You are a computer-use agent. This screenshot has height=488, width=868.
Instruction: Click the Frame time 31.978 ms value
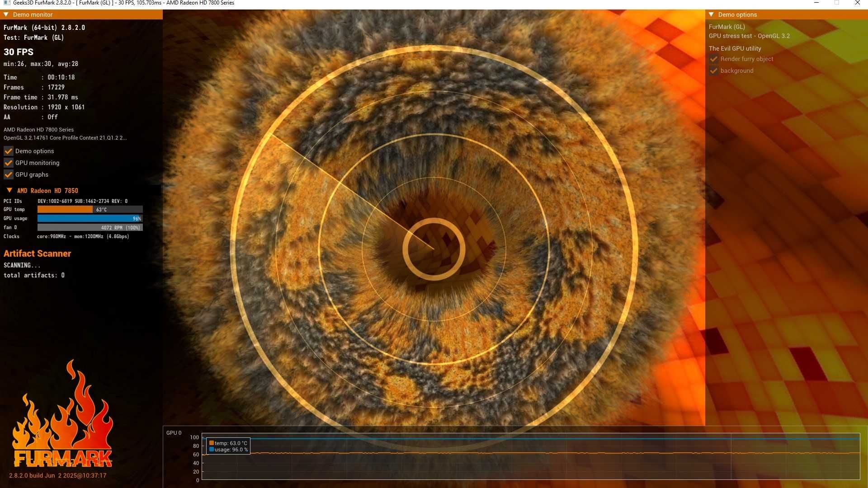pos(63,97)
